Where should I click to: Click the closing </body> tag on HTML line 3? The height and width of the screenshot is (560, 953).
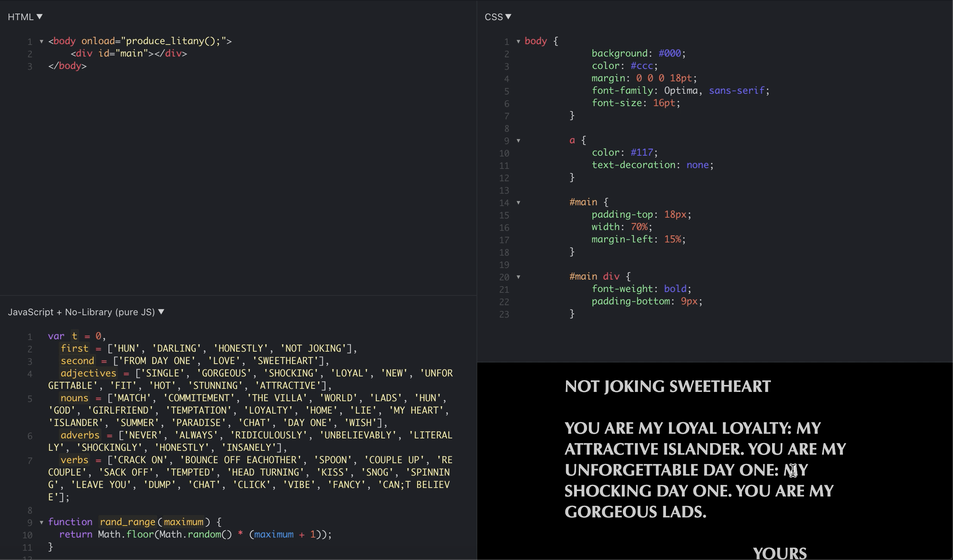pos(67,66)
